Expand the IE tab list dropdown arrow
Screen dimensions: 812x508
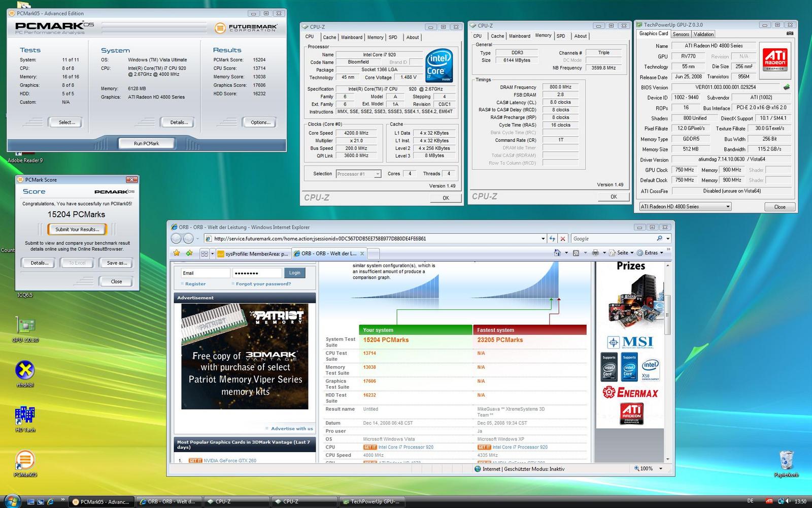click(x=211, y=253)
